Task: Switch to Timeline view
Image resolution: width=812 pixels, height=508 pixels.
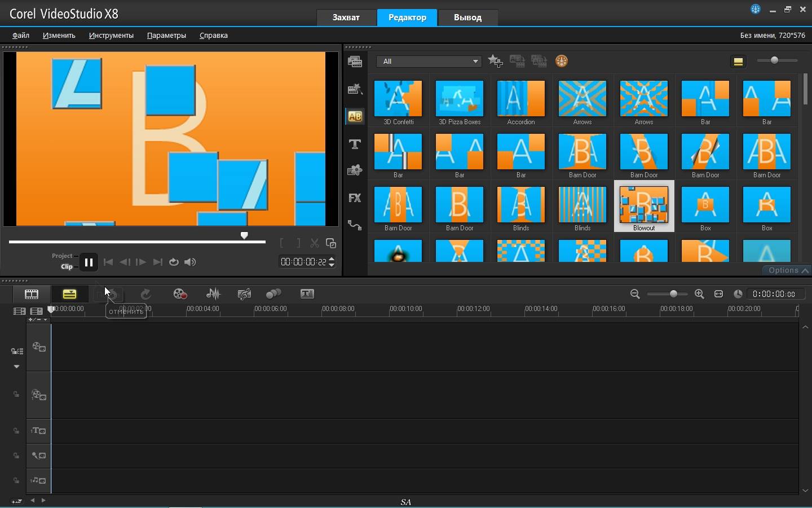Action: 69,294
